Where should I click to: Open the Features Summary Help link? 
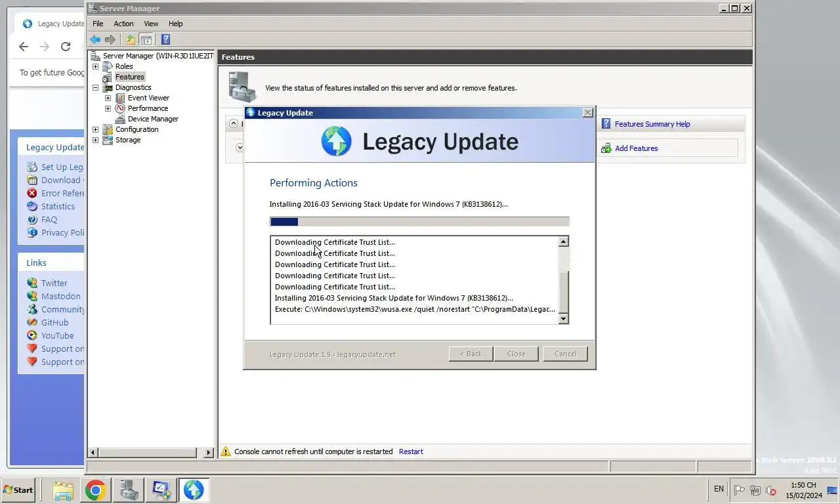[652, 124]
